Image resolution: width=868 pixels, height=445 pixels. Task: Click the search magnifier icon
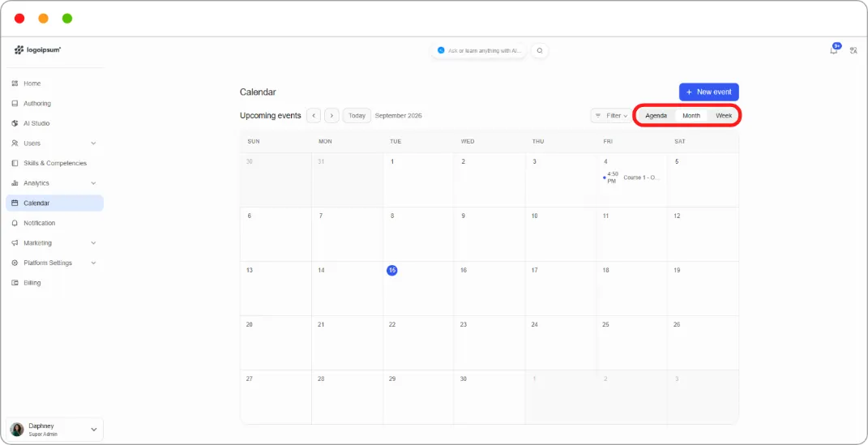pos(540,50)
